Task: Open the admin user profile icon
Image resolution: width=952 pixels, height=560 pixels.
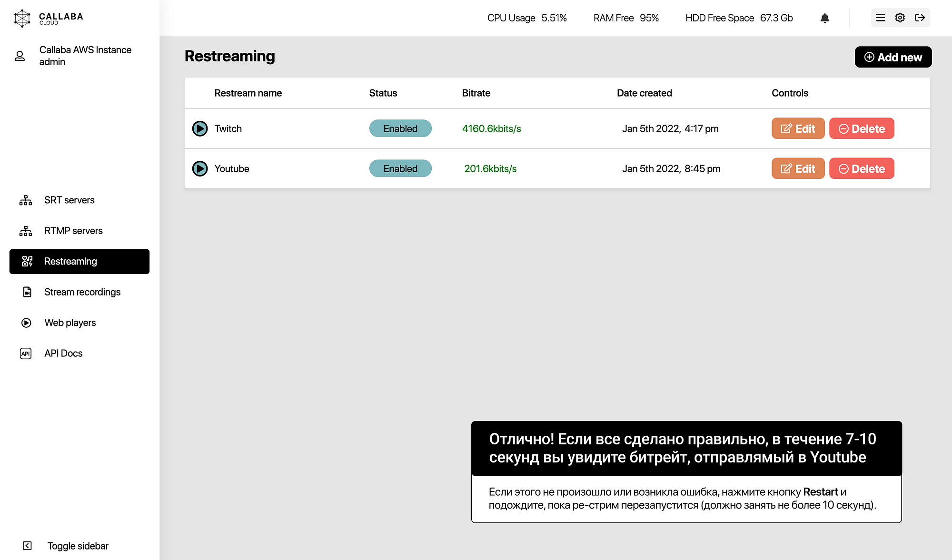Action: coord(20,56)
